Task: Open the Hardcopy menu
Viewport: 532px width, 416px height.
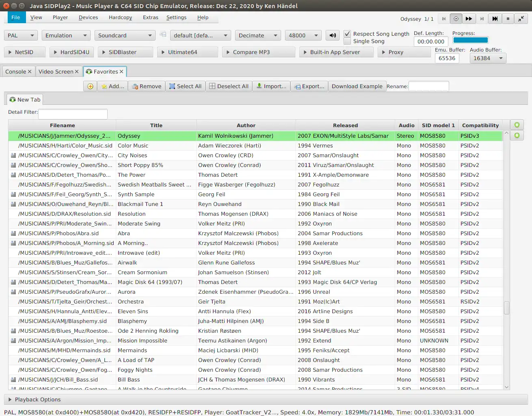Action: tap(120, 17)
